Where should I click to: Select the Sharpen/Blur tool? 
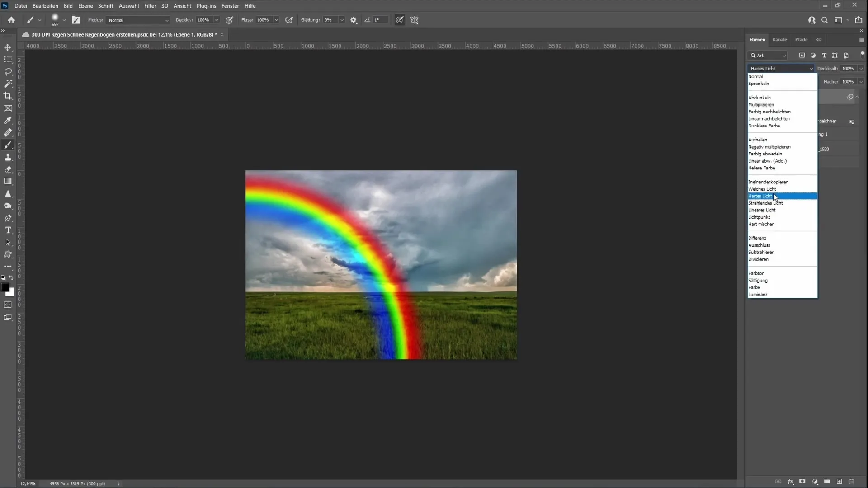(8, 194)
